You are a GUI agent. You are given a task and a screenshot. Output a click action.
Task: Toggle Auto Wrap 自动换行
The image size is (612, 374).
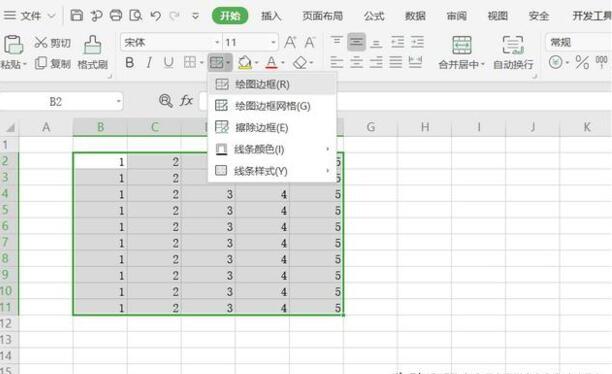(513, 52)
